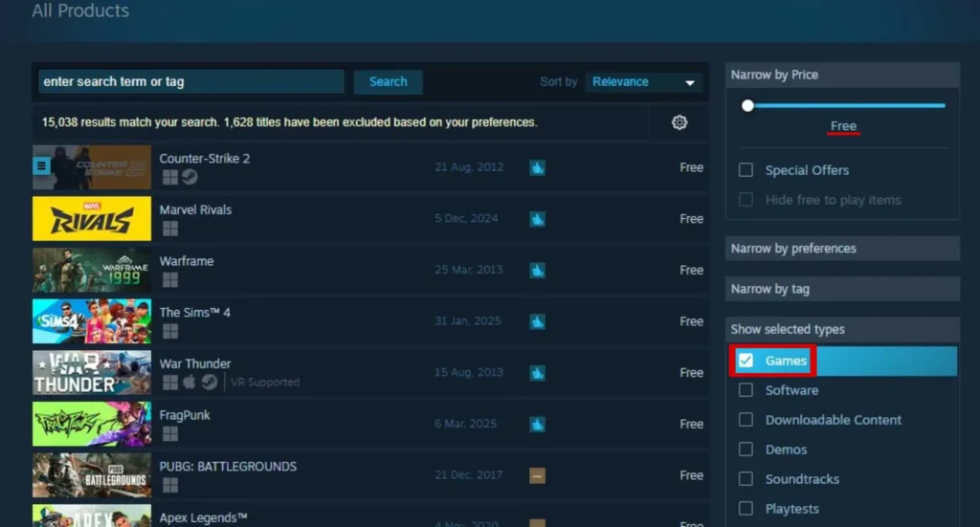Click Warframe Windows platform icon
This screenshot has height=527, width=980.
click(x=170, y=279)
